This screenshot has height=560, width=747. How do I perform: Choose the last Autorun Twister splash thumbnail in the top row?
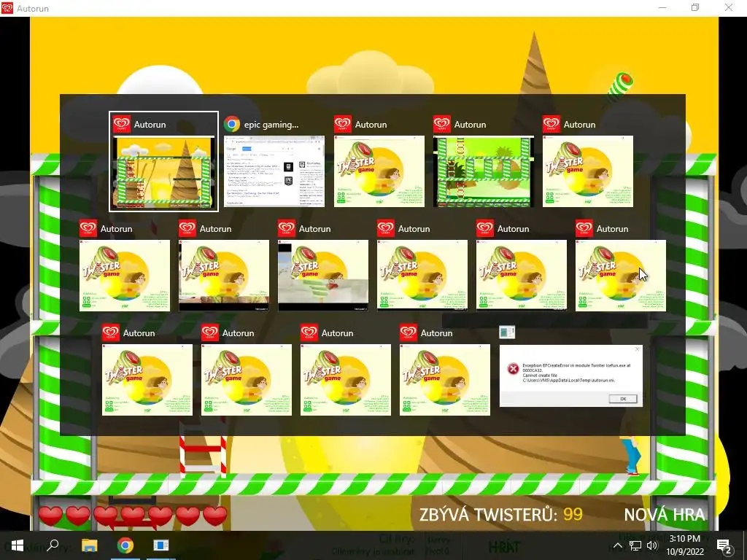pyautogui.click(x=588, y=171)
